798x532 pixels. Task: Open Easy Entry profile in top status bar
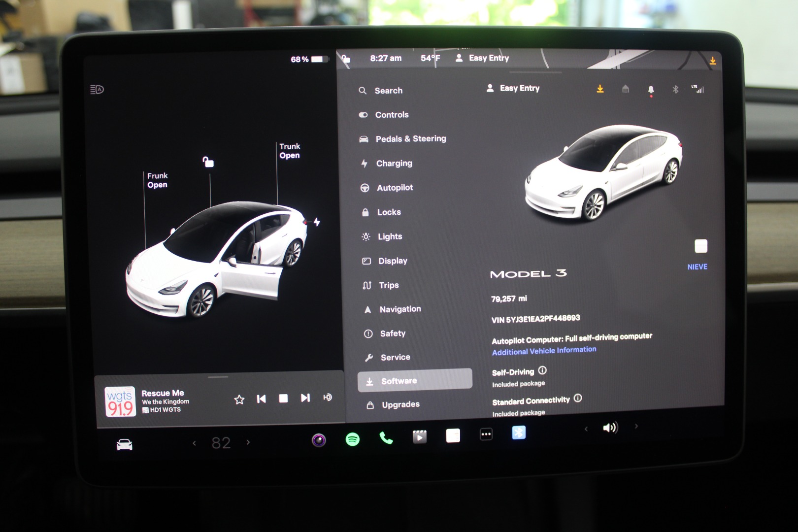pyautogui.click(x=482, y=58)
